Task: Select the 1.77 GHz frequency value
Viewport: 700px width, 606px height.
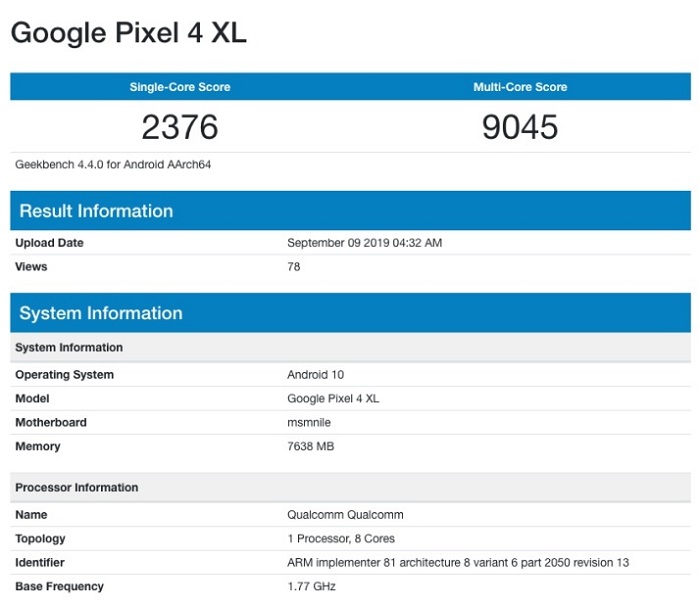Action: pos(312,586)
